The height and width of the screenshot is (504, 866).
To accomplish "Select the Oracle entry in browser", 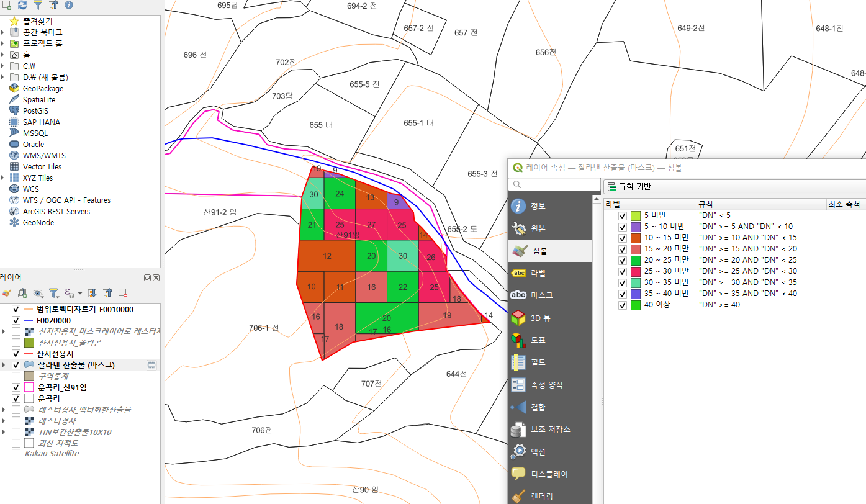I will click(x=34, y=144).
